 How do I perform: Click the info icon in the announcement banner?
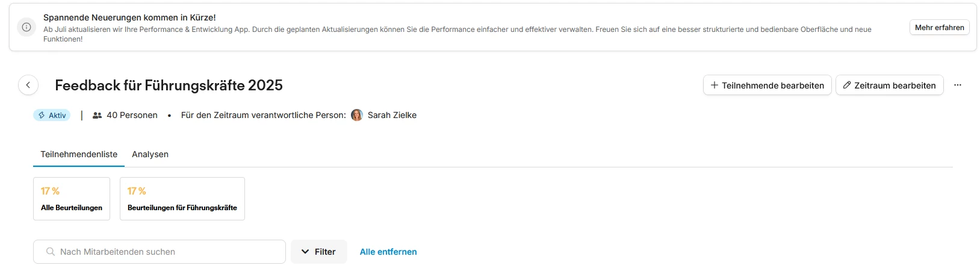point(26,27)
